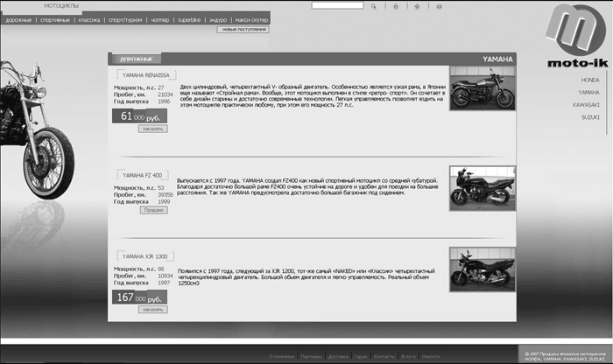Screen dimensions: 613x364
Task: Focus the search input field
Action: (337, 5)
